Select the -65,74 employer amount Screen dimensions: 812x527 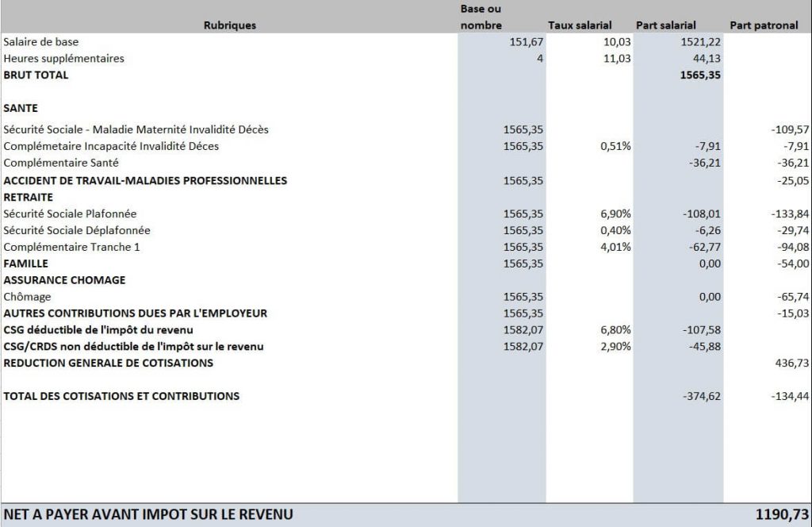click(793, 297)
